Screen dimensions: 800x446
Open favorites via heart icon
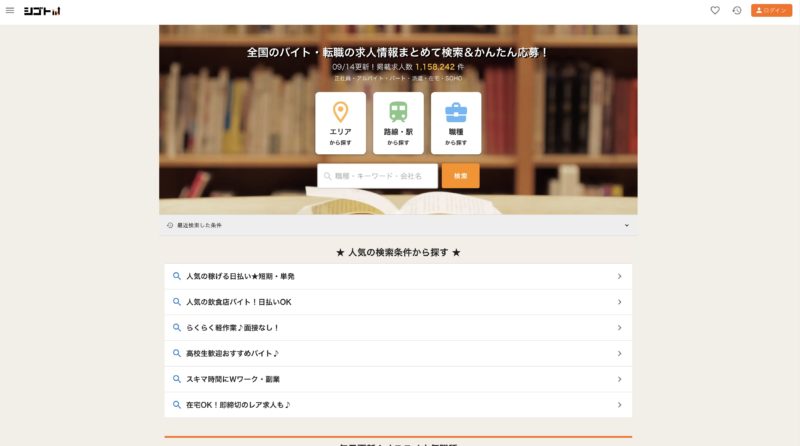(x=714, y=10)
